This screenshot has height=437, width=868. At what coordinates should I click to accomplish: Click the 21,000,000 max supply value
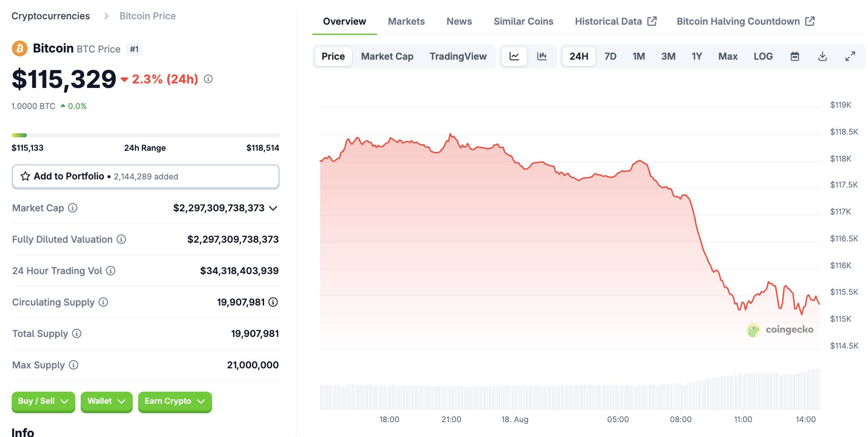click(x=253, y=365)
